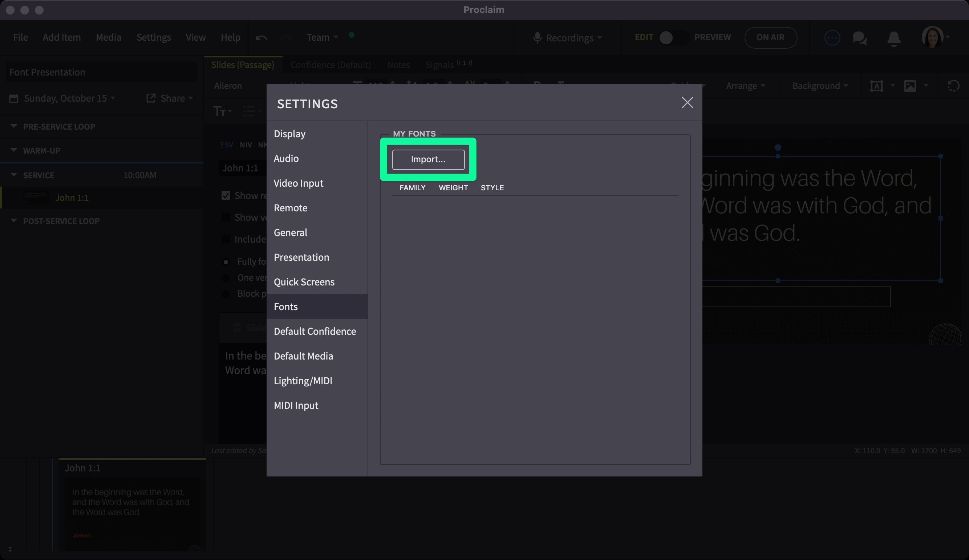Click the John 1:1 passage reference field
This screenshot has height=560, width=969.
tap(242, 168)
